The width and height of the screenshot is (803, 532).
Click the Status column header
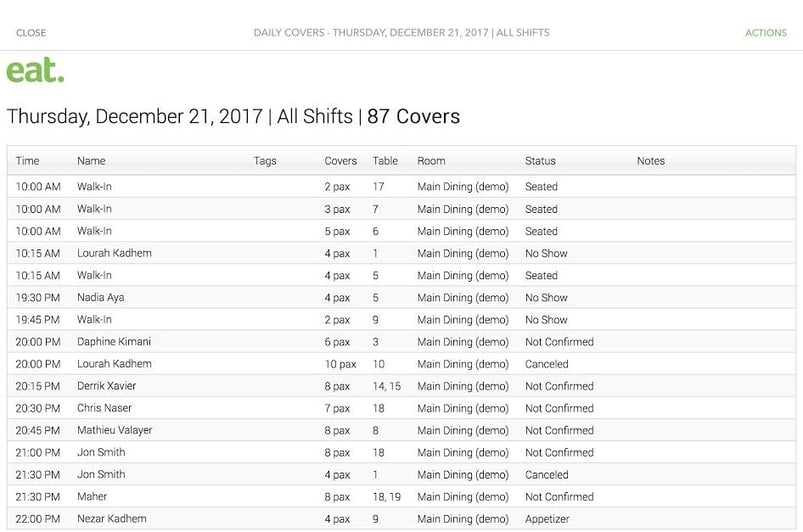click(x=540, y=161)
